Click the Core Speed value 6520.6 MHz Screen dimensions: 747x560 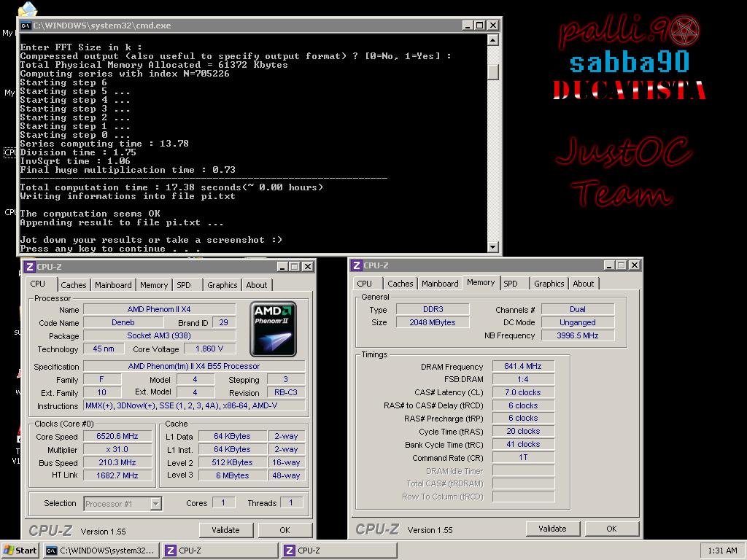click(x=117, y=436)
